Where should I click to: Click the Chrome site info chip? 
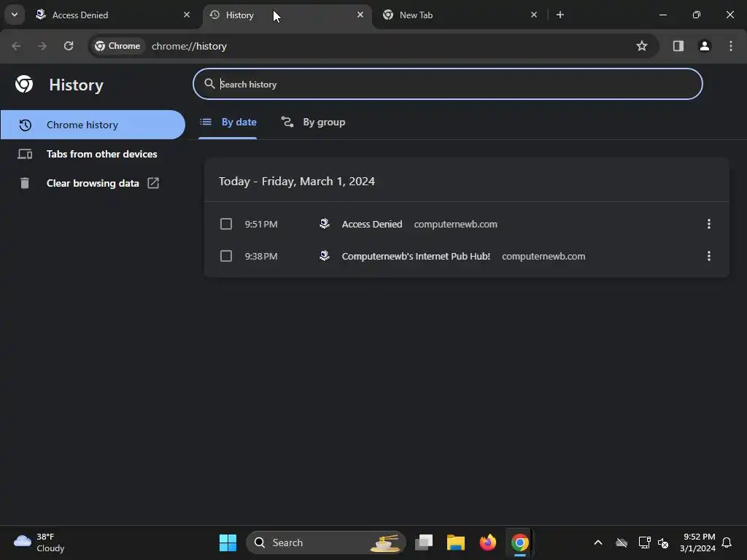(117, 46)
